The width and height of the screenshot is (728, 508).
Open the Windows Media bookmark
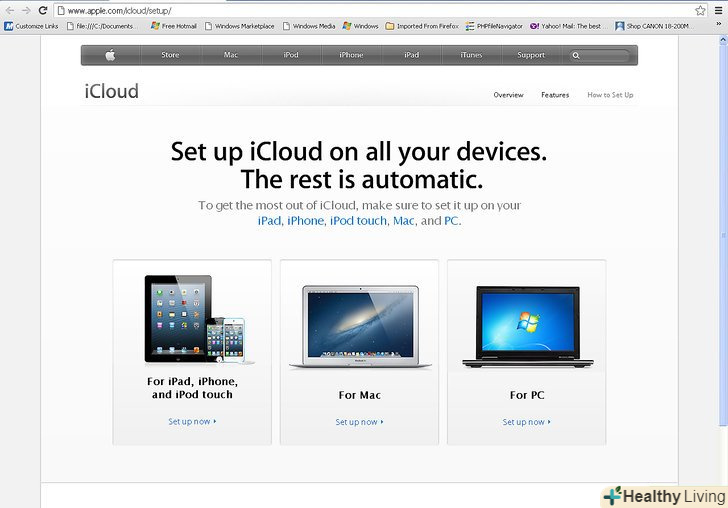pyautogui.click(x=309, y=26)
